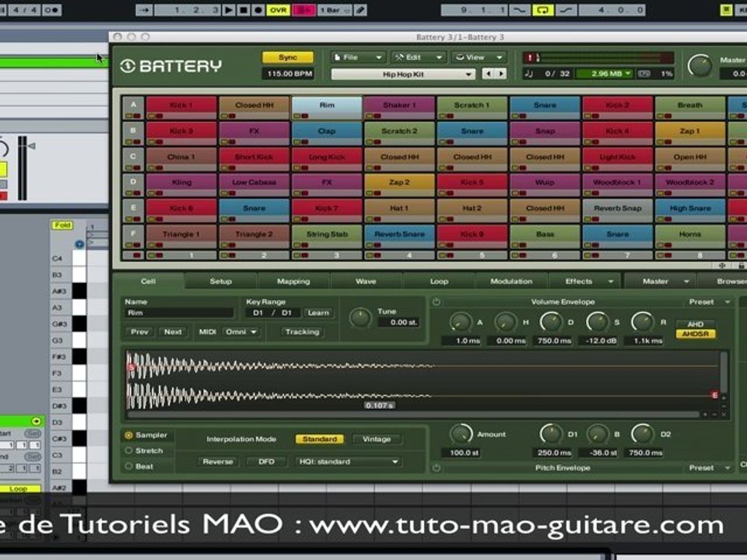Open the 1 Bar quantization menu
The width and height of the screenshot is (747, 560).
tap(335, 10)
